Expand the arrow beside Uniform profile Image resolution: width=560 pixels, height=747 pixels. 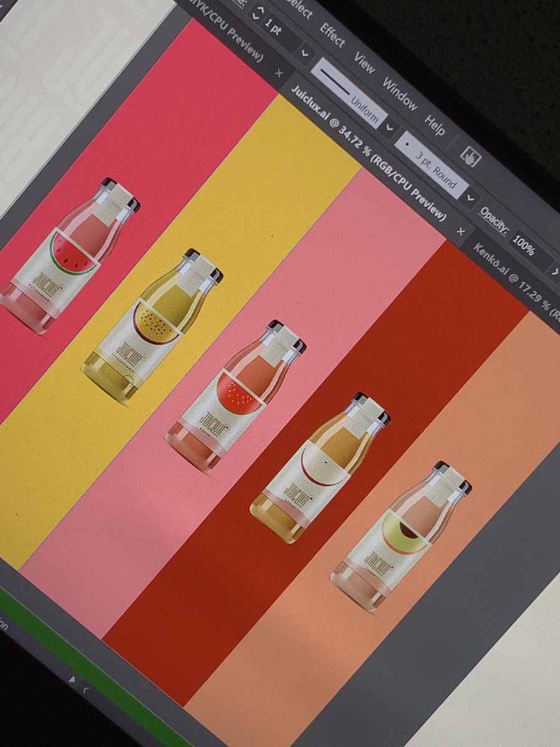point(390,129)
